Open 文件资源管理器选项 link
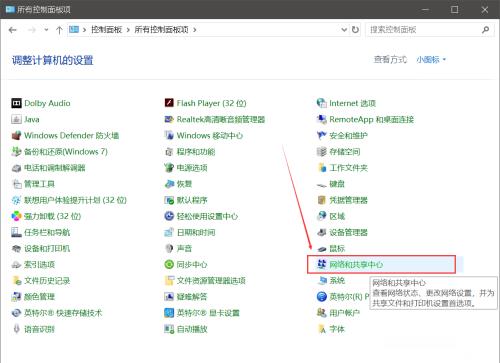 click(211, 281)
